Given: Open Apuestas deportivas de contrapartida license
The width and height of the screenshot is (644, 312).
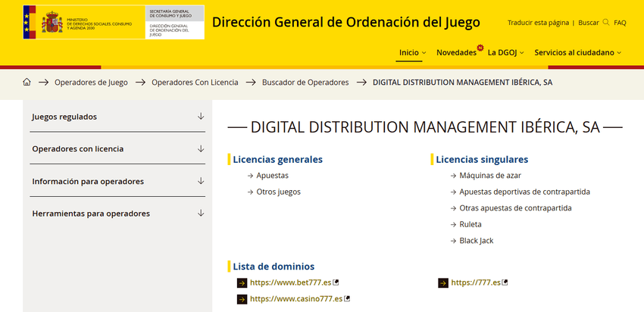Looking at the screenshot, I should (x=524, y=192).
